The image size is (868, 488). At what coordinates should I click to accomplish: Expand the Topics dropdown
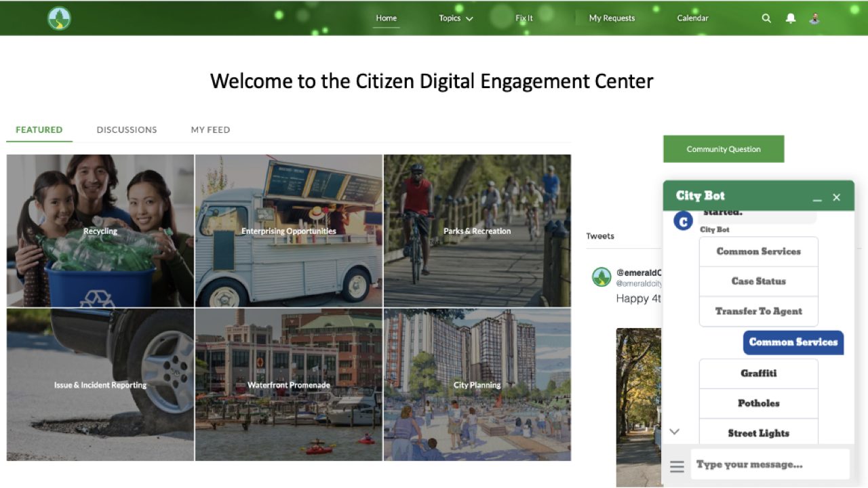455,18
